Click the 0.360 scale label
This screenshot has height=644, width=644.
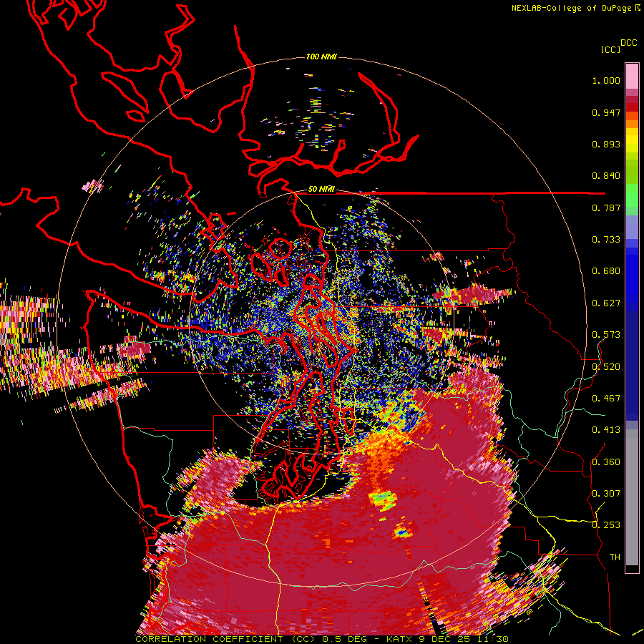tap(606, 462)
